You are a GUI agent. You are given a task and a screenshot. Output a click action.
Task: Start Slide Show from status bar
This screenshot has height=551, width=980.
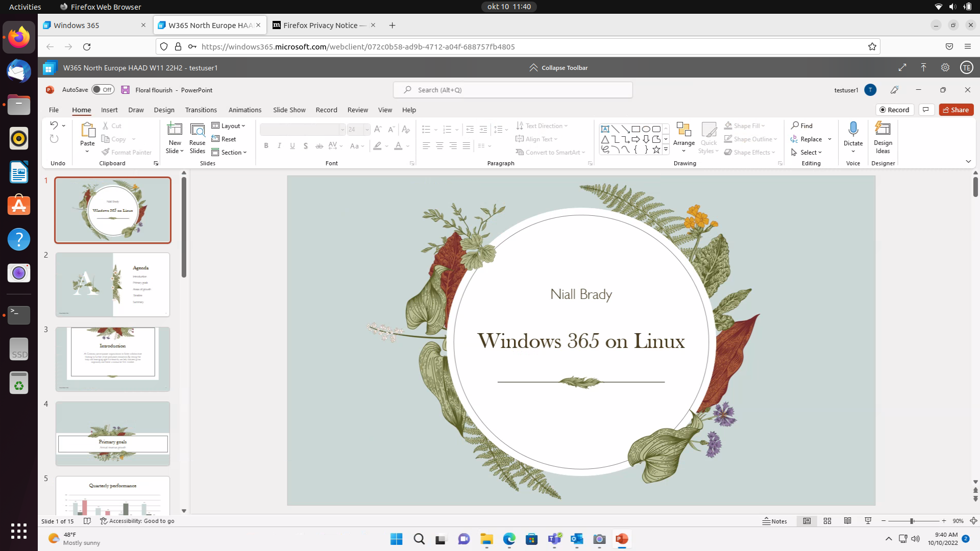click(868, 521)
